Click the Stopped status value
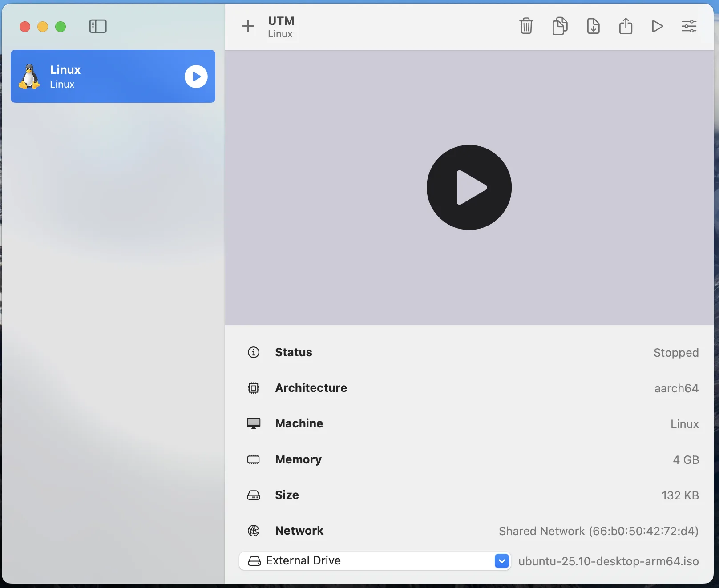 pyautogui.click(x=676, y=353)
